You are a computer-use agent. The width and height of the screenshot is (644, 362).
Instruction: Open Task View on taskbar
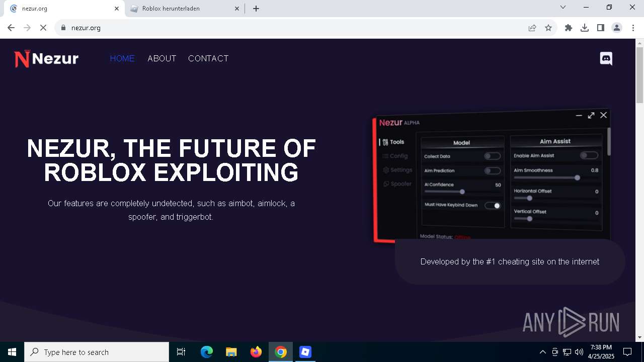(181, 352)
